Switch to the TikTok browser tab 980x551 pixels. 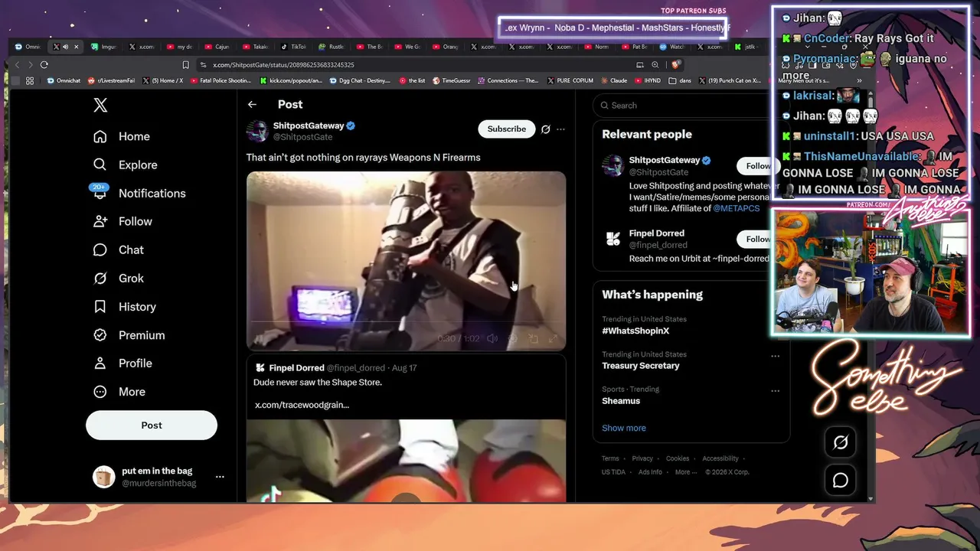pos(293,47)
